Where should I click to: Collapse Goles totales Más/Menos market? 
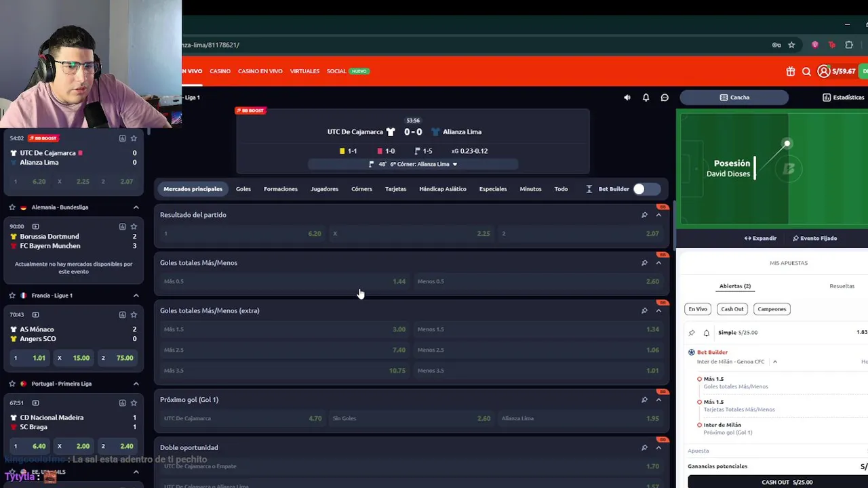[658, 262]
